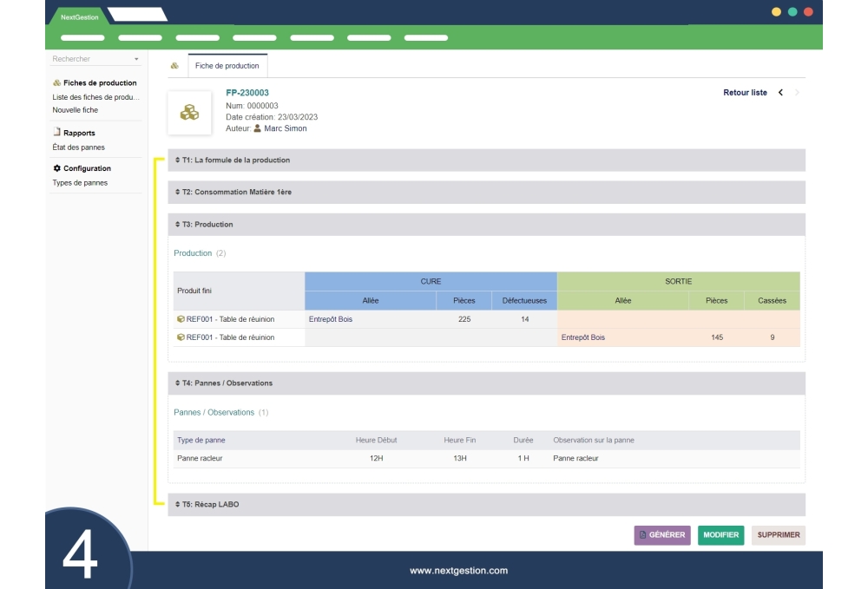
Task: Click the Rapports section icon in sidebar
Action: tap(57, 133)
